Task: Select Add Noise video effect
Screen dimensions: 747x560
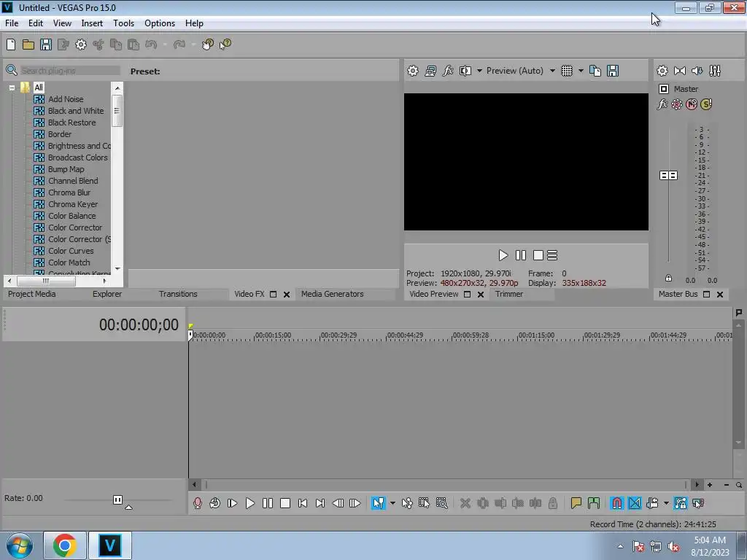Action: (x=66, y=99)
